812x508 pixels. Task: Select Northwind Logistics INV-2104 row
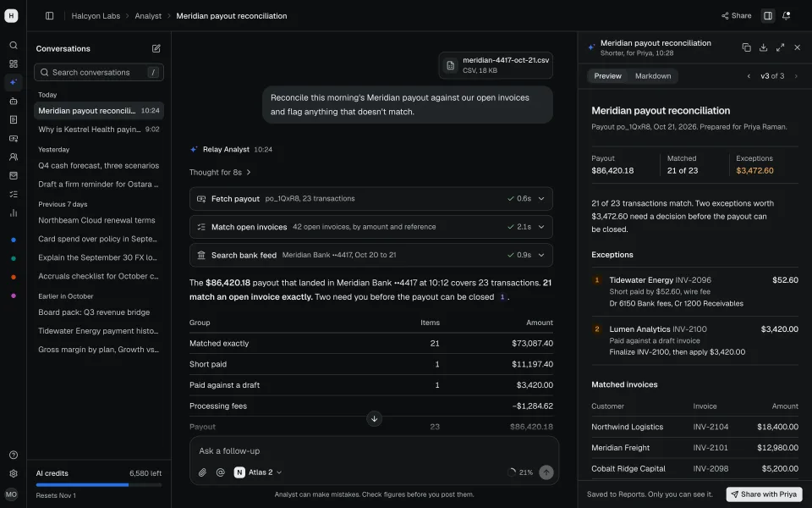point(694,427)
